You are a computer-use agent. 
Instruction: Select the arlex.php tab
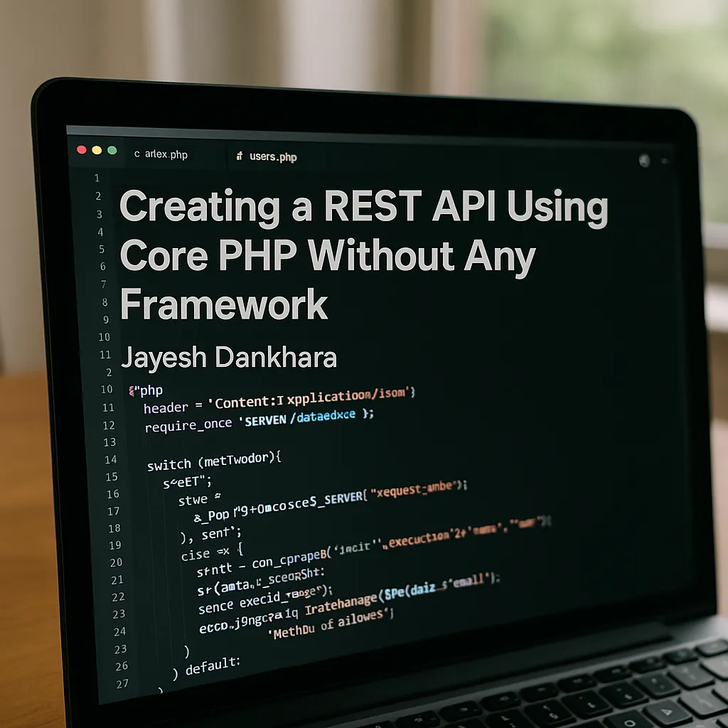click(165, 154)
